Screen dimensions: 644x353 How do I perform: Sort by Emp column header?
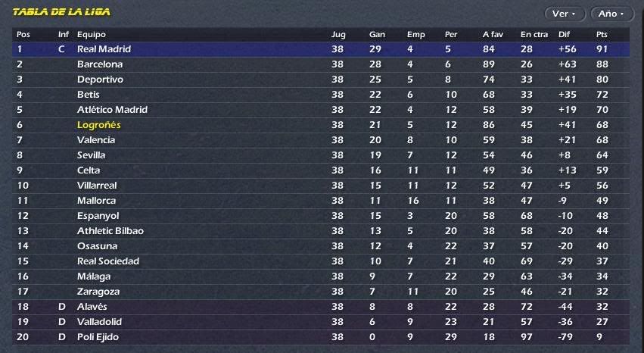pos(415,35)
